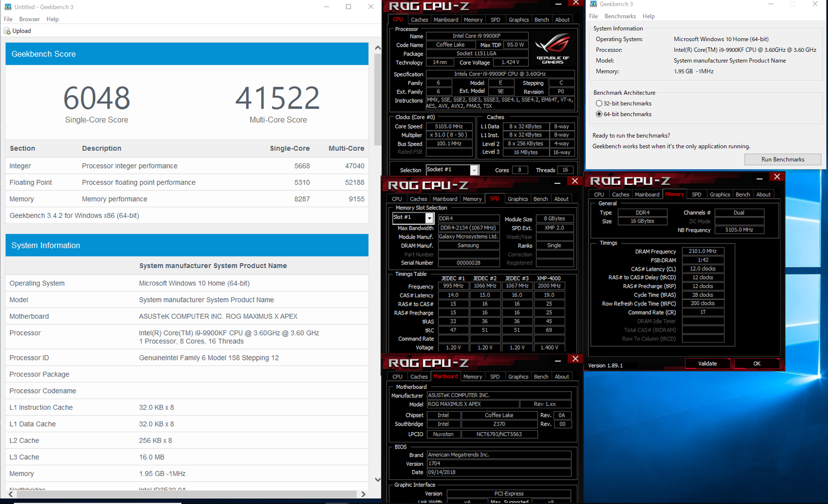828x504 pixels.
Task: Click horizontal scrollbar left arrow in Geekbench
Action: [11, 494]
